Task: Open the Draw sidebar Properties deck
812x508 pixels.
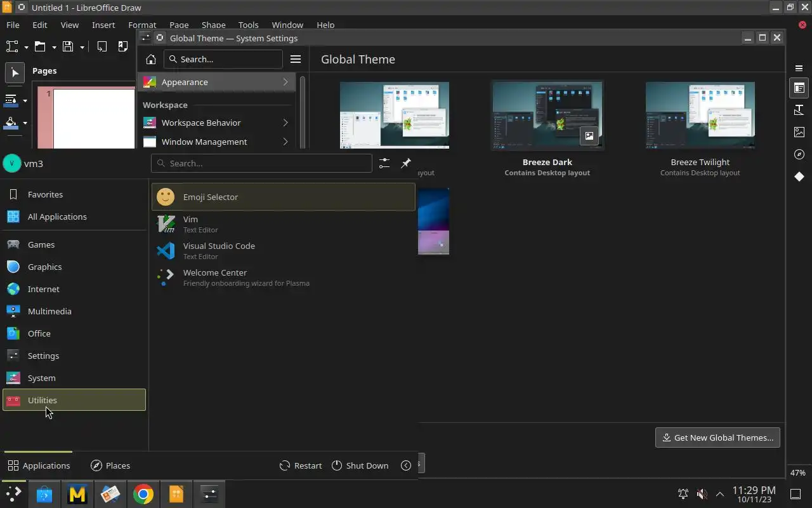Action: 799,88
